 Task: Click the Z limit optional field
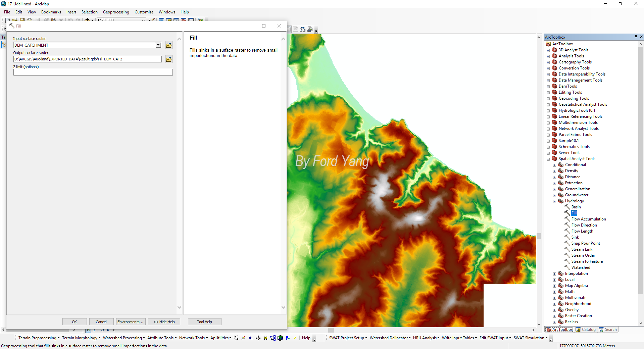pos(93,72)
